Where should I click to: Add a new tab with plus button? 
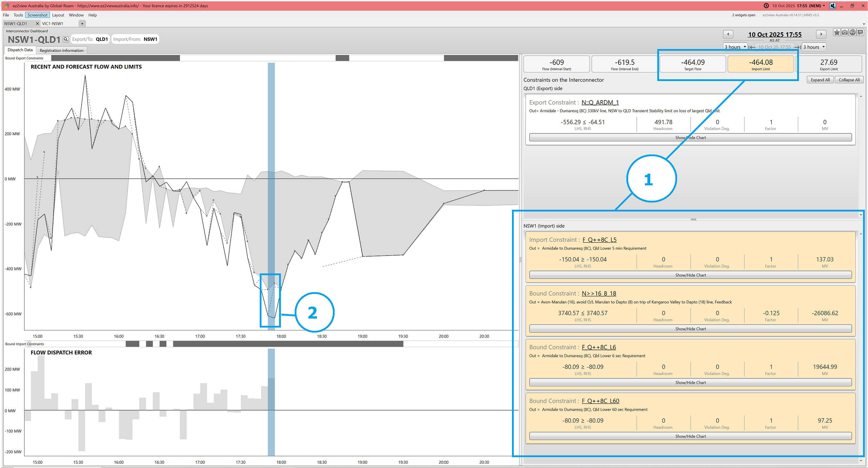pos(82,24)
